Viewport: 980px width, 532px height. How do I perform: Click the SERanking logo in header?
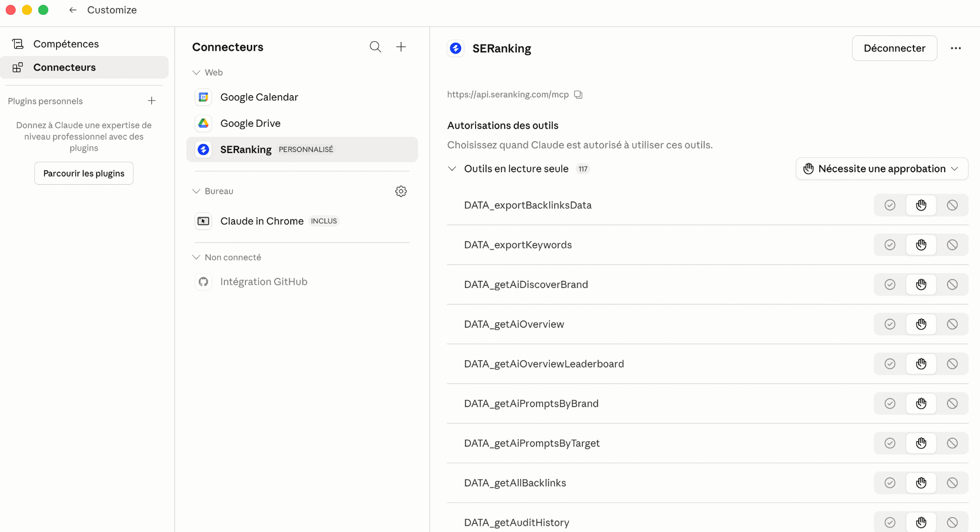click(456, 48)
